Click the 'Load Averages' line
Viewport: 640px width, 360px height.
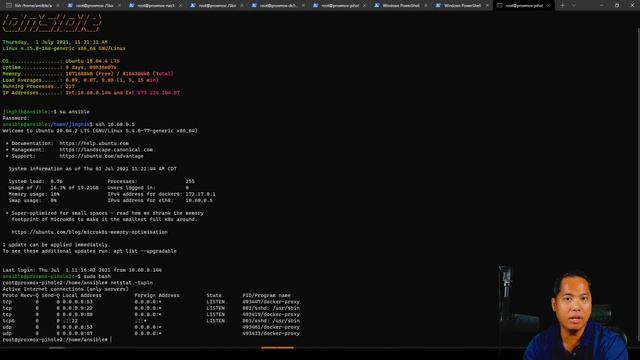80,80
